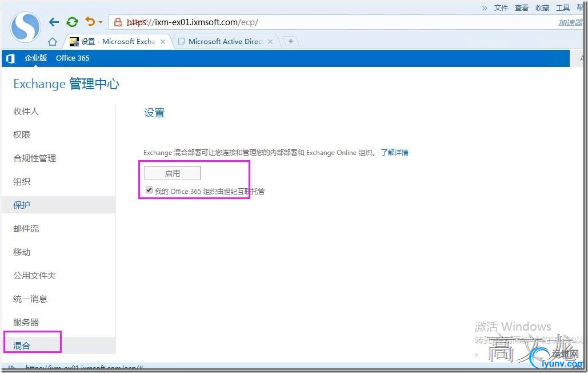Click the 启用 button
Viewport: 588px width, 373px height.
point(173,173)
